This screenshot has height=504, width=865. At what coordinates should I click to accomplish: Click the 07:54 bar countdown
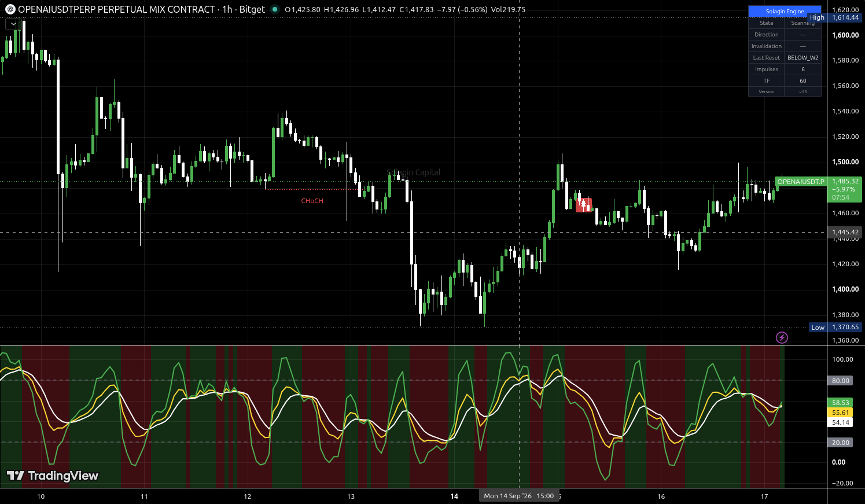tap(841, 197)
